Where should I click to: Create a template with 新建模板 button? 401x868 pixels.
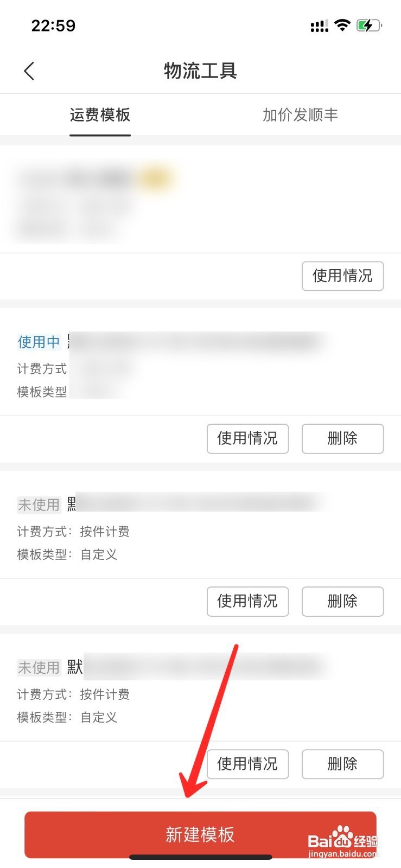(200, 834)
